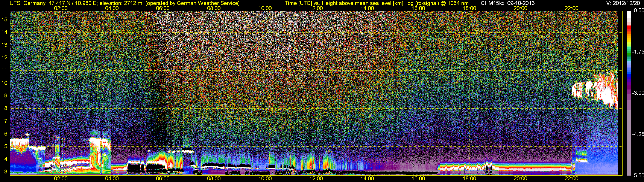Click the '06:00' label on the bottom time axis

pos(163,179)
